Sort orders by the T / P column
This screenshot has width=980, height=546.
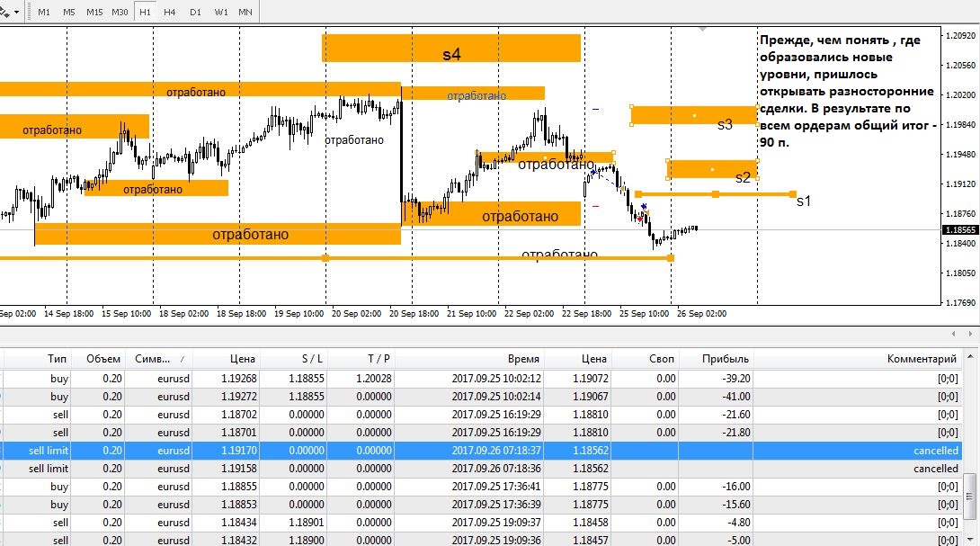pos(361,358)
